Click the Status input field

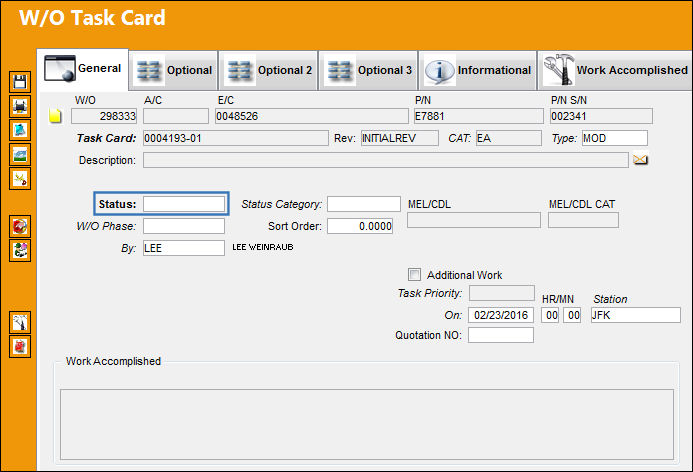coord(184,204)
